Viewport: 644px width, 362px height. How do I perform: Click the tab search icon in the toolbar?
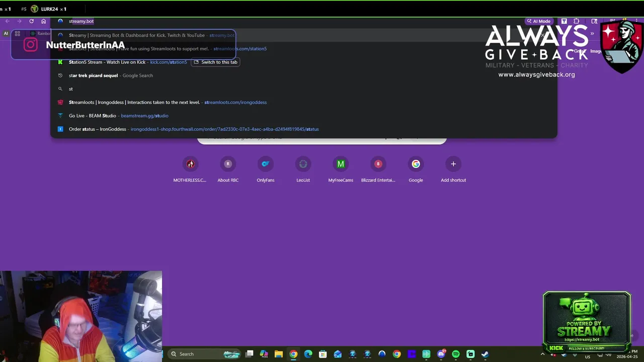(594, 21)
